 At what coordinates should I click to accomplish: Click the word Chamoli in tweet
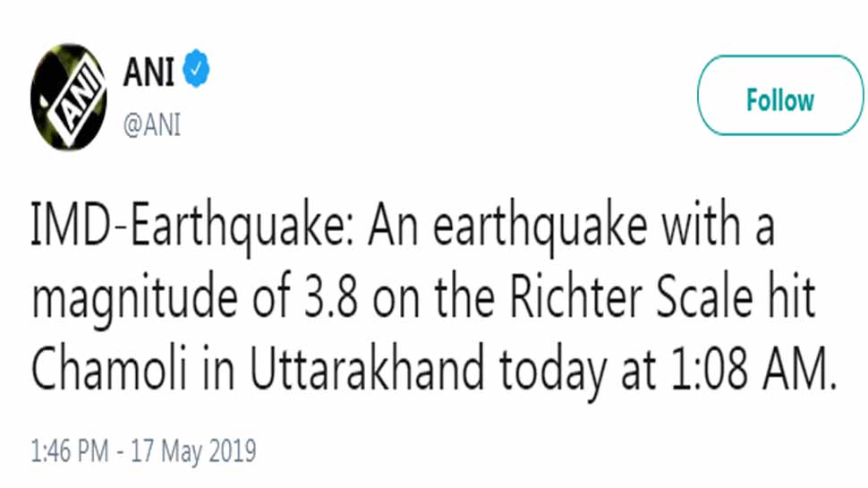pos(109,369)
